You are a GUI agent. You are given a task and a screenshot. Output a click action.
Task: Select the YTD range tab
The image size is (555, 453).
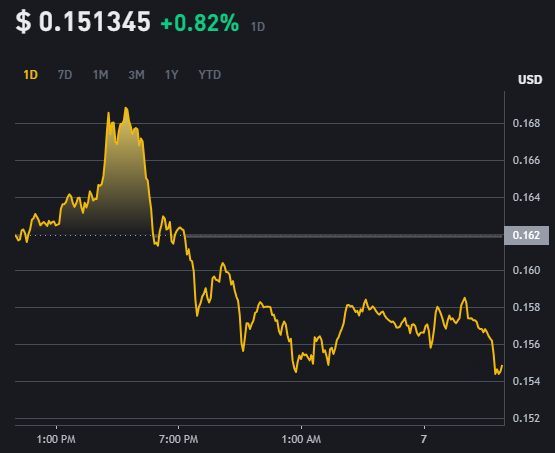[x=210, y=75]
